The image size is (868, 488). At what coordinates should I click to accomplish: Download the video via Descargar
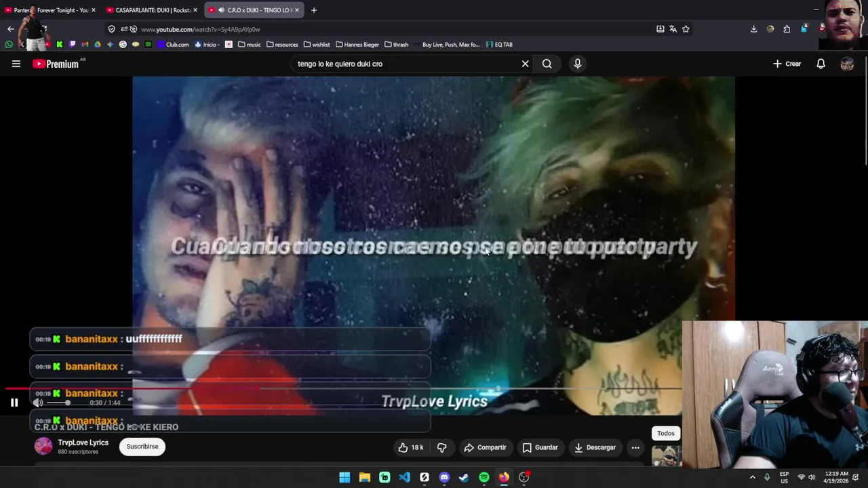595,447
